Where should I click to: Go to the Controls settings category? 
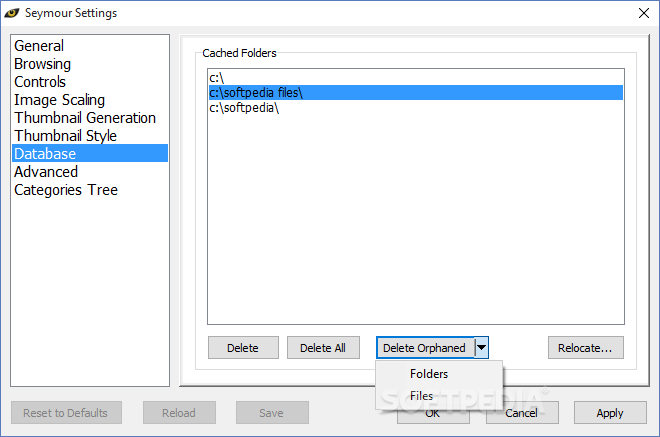(x=40, y=82)
